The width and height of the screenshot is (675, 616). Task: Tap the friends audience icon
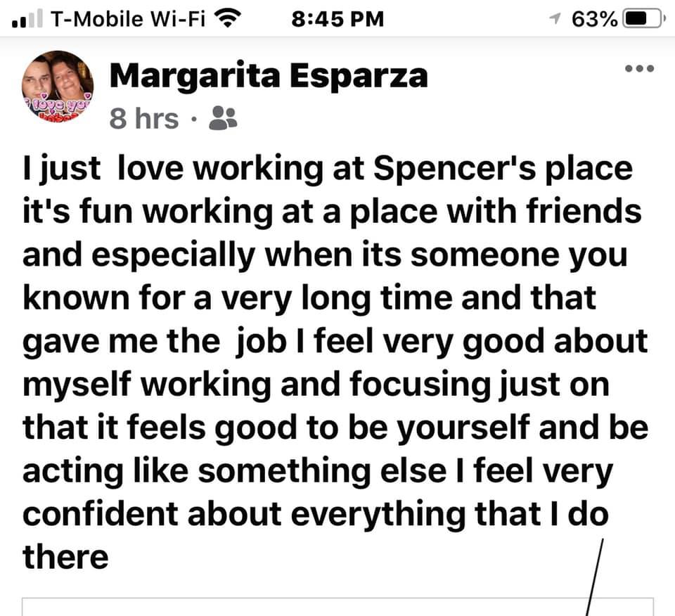[224, 118]
